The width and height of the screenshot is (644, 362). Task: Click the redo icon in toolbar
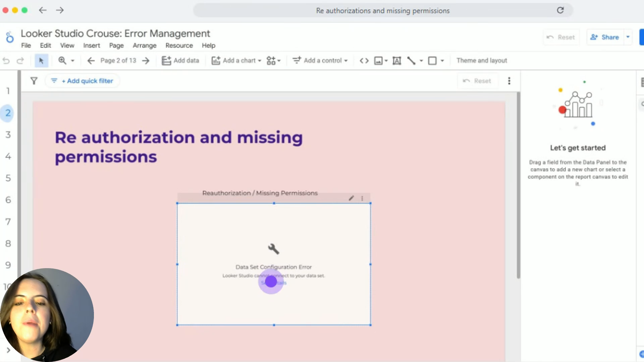point(20,61)
